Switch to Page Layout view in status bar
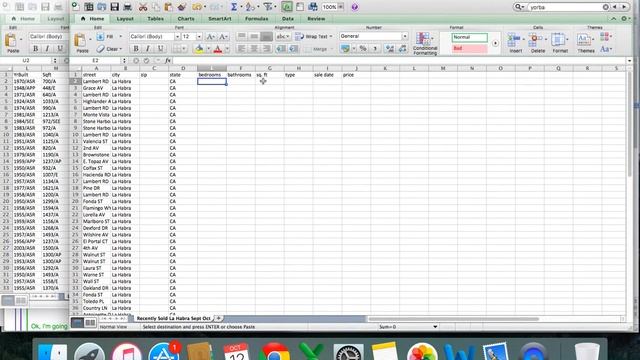This screenshot has height=360, width=640. pyautogui.click(x=90, y=323)
